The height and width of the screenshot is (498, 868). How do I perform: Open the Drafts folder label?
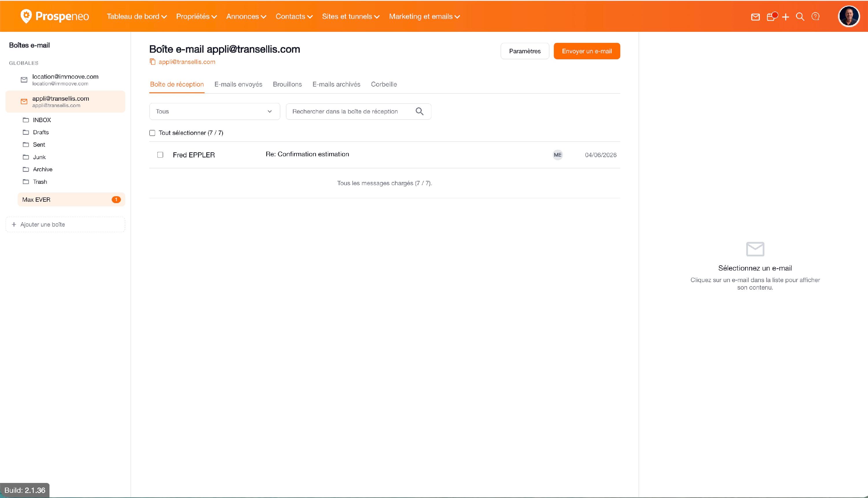click(41, 132)
